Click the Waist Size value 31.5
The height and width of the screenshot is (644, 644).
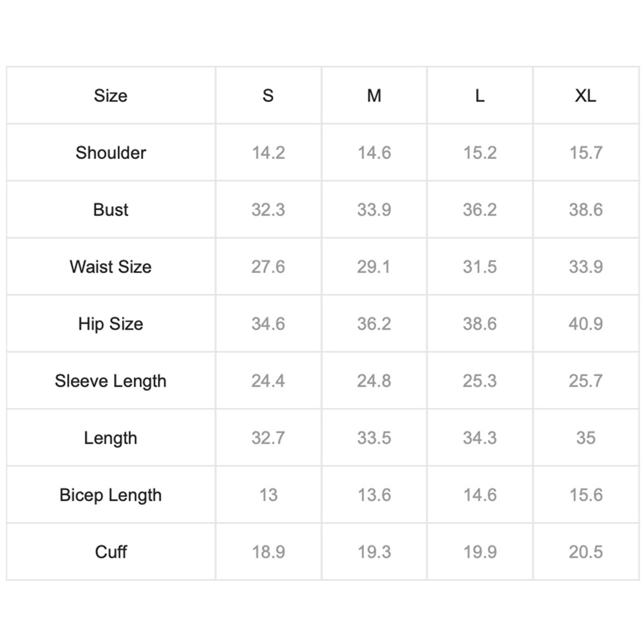[480, 267]
